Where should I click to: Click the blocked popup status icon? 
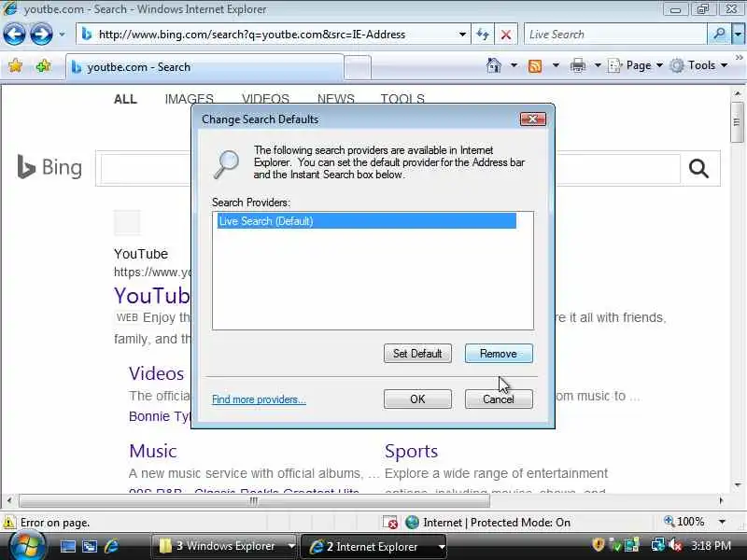390,523
